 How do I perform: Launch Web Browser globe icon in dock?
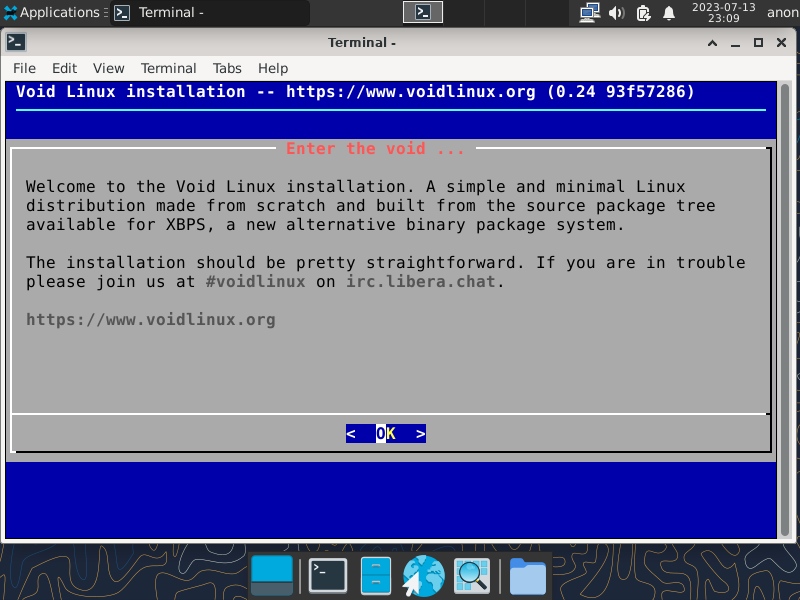click(x=423, y=576)
